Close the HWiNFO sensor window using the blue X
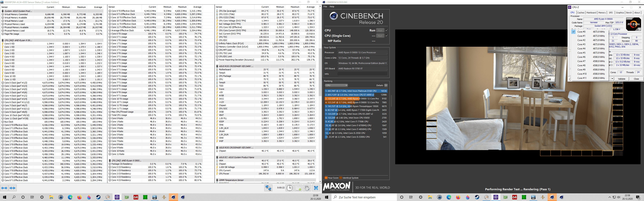The height and width of the screenshot is (201, 644). tap(316, 188)
